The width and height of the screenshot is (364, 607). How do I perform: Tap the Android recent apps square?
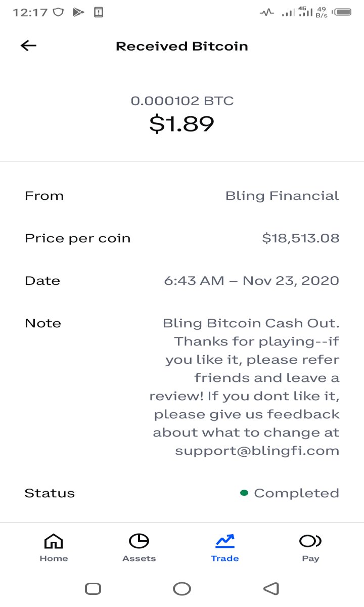pos(93,588)
